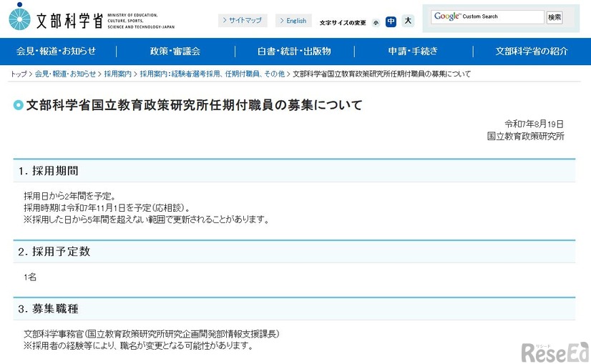Click the 文部科学省 logo
The height and width of the screenshot is (364, 591).
(x=92, y=17)
